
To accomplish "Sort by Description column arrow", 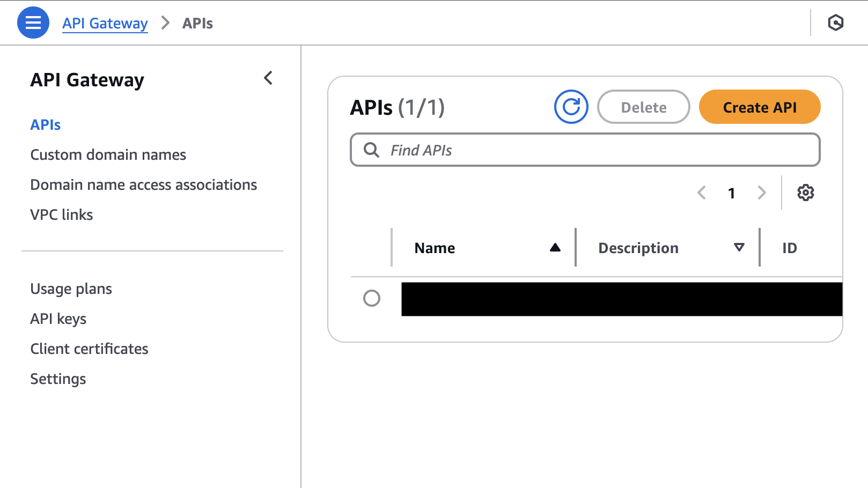I will point(739,247).
